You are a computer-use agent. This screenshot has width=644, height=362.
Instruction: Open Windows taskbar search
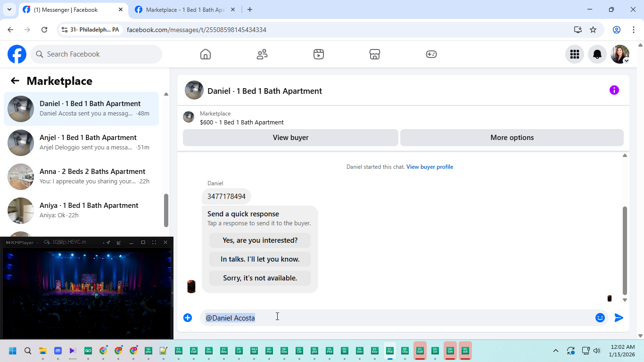pyautogui.click(x=28, y=351)
